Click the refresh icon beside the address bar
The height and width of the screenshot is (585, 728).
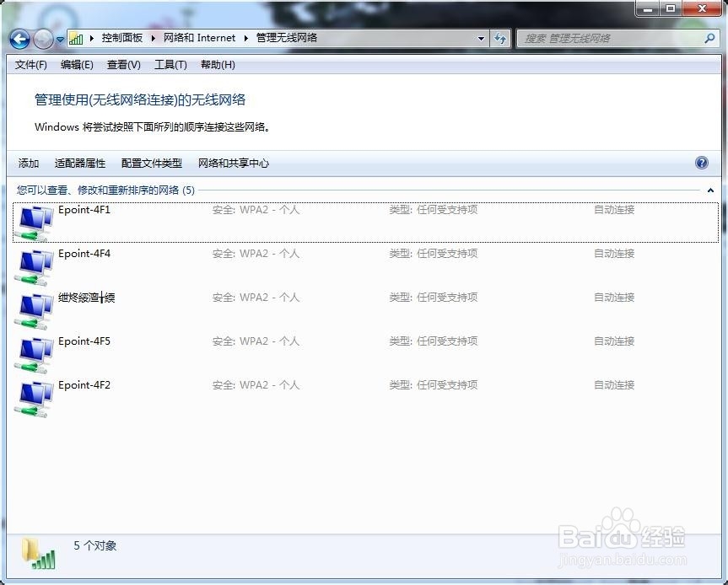point(501,38)
